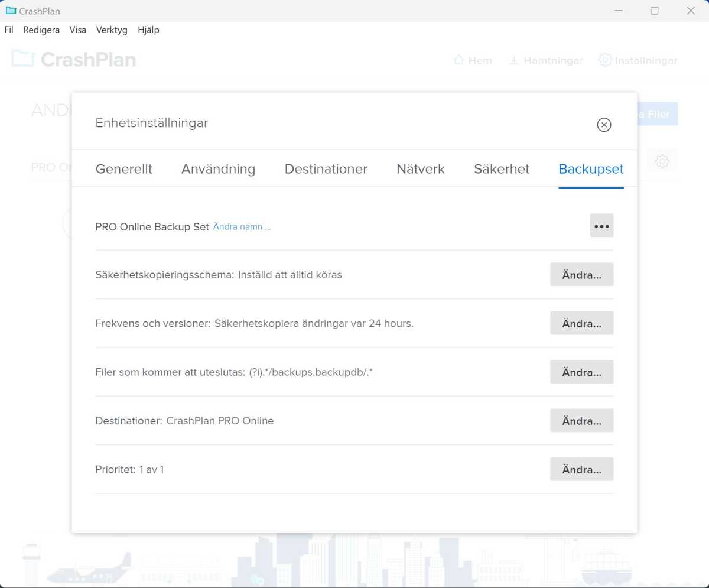
Task: Show the Nätverk tab
Action: coord(421,169)
